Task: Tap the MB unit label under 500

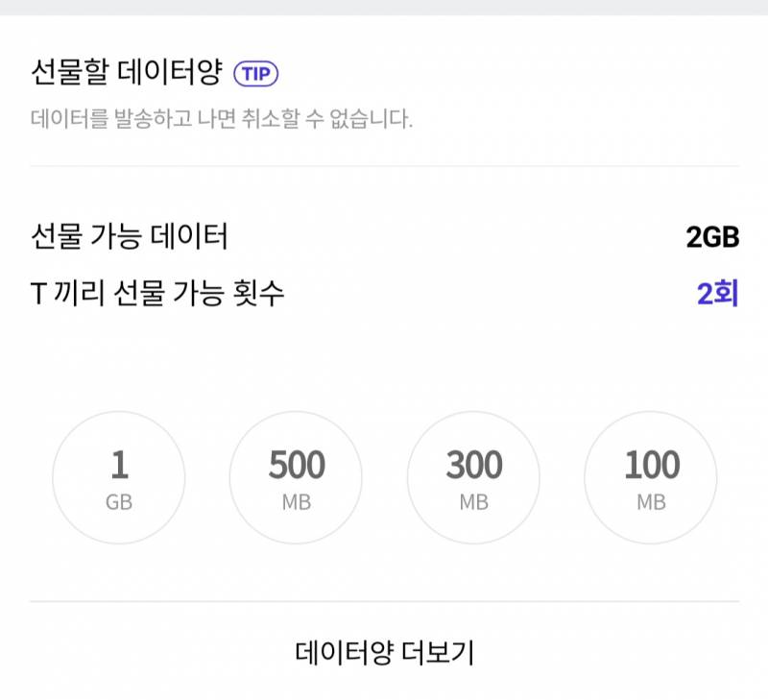Action: pos(297,502)
